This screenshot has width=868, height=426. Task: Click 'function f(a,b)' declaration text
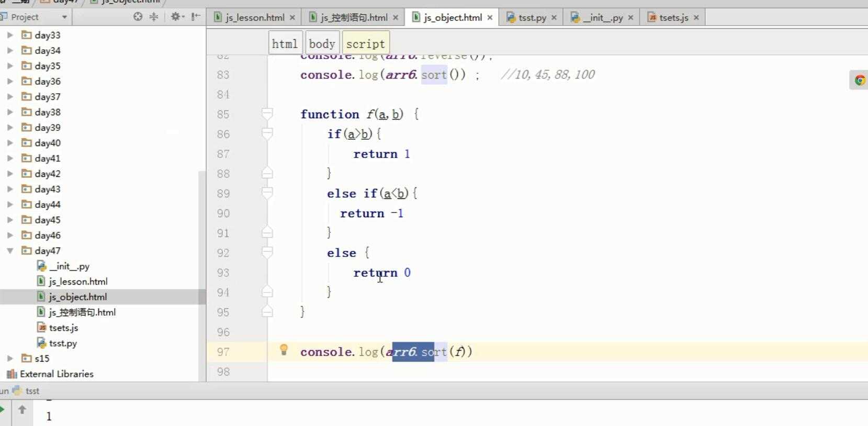pos(352,114)
